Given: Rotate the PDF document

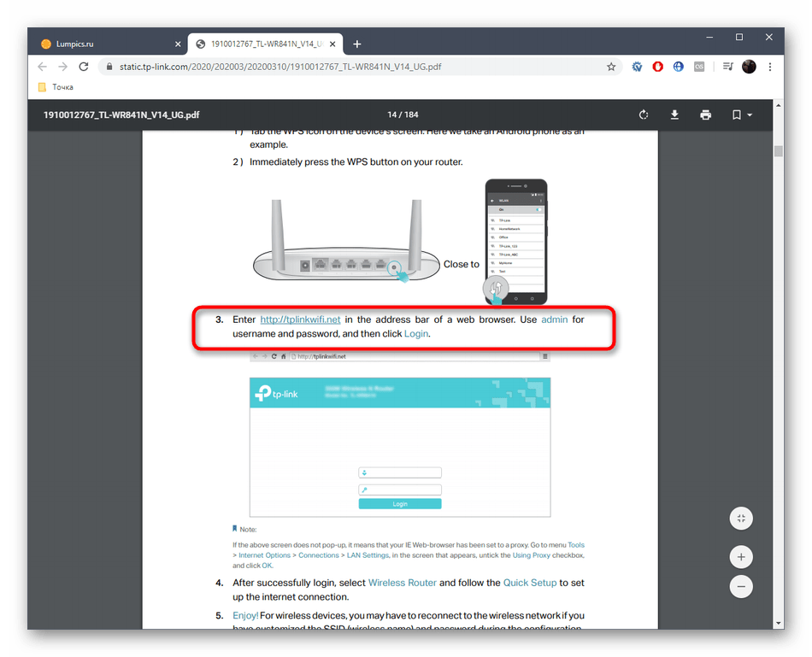Looking at the screenshot, I should pos(643,114).
